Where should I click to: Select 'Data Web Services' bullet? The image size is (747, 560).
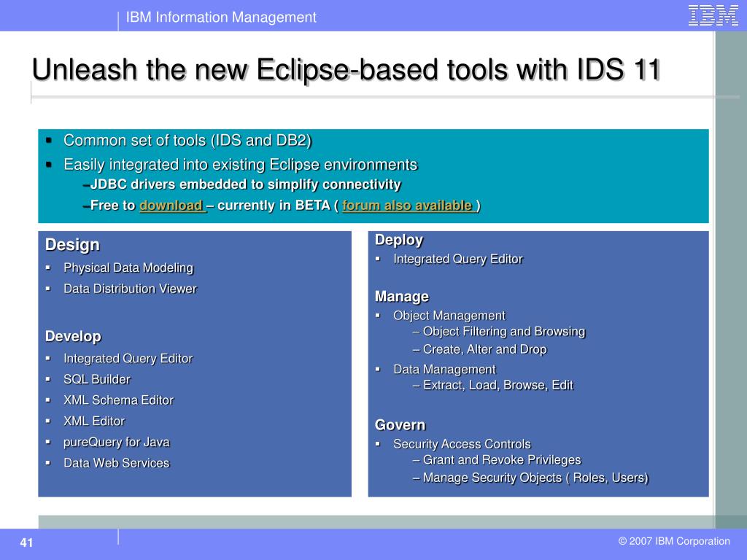tap(117, 463)
